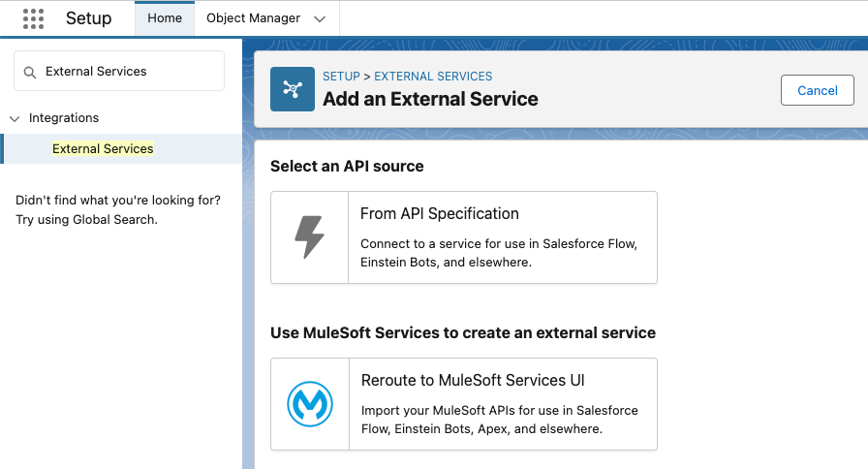This screenshot has width=868, height=469.
Task: Follow the EXTERNAL SERVICES breadcrumb link
Action: (x=433, y=77)
